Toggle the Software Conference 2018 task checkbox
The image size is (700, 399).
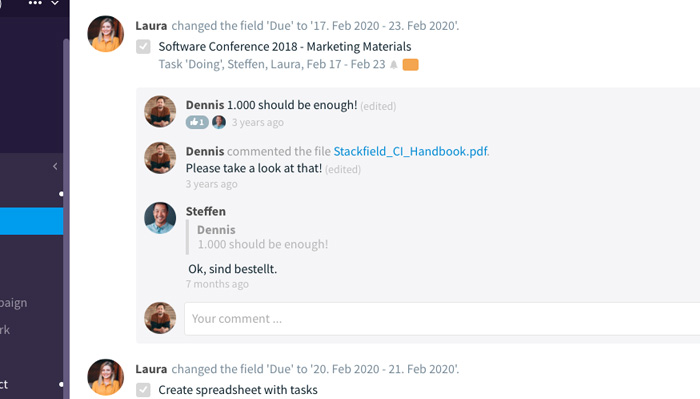(143, 46)
